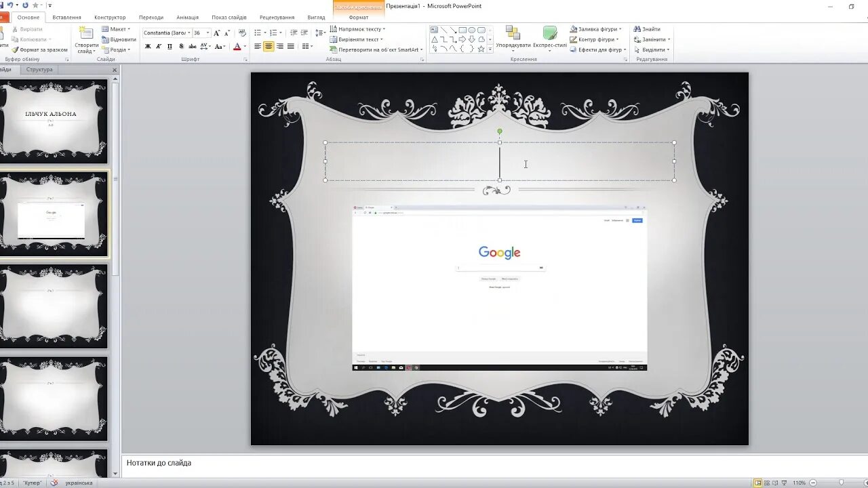Toggle center text alignment
The width and height of the screenshot is (868, 488).
(x=269, y=46)
